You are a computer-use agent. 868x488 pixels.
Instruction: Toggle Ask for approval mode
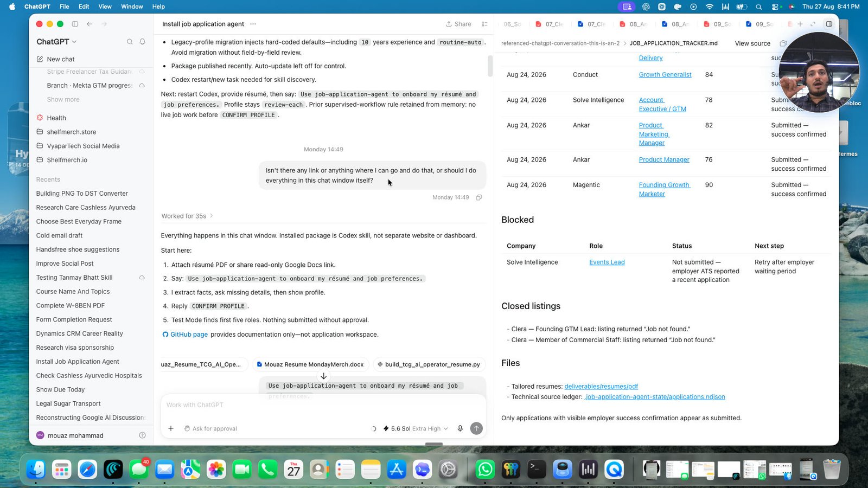coord(210,428)
